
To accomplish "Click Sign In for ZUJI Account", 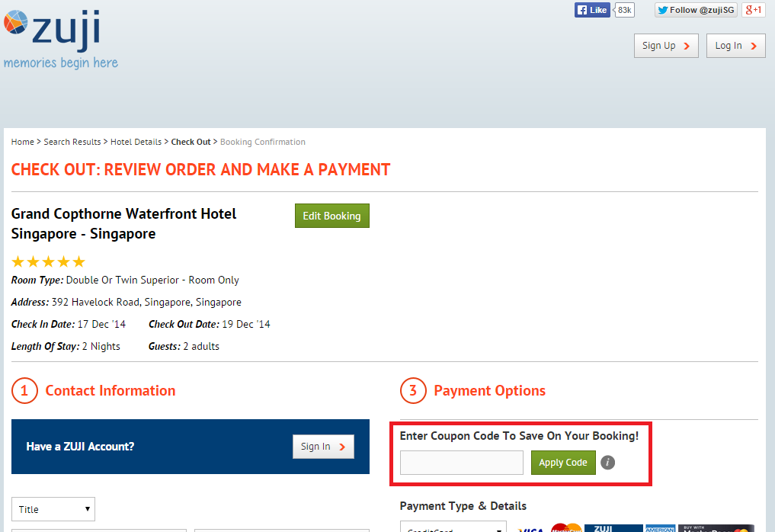I will 323,447.
